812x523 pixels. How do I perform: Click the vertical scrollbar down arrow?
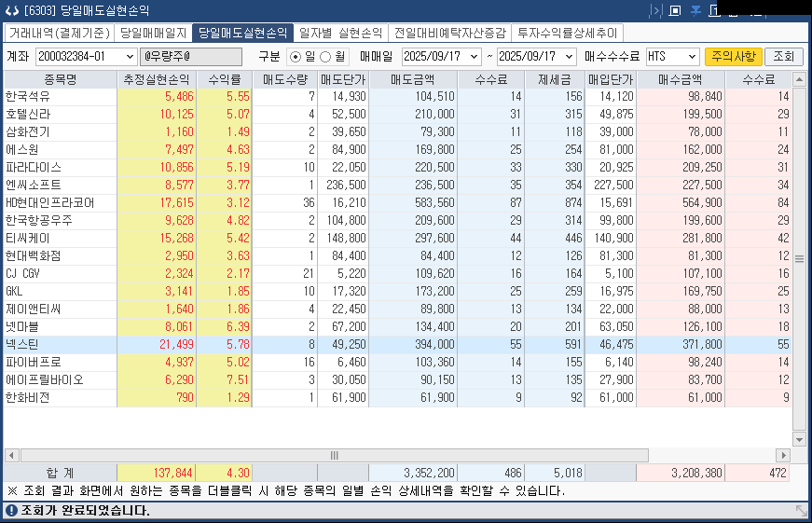[799, 440]
